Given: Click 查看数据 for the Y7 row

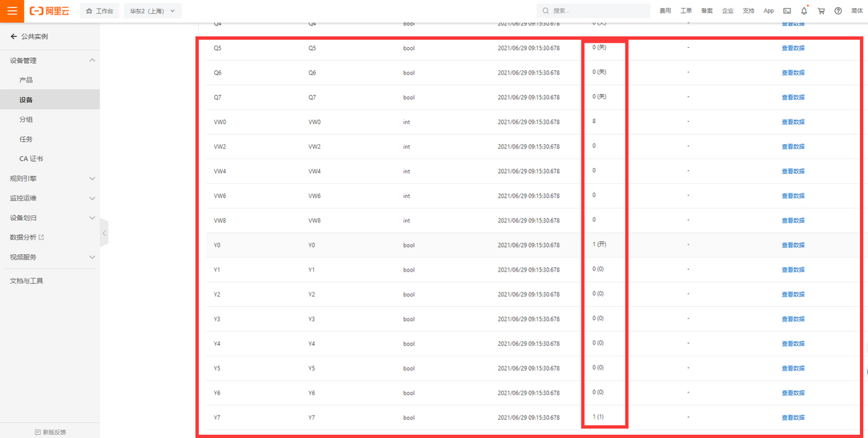Looking at the screenshot, I should [793, 418].
